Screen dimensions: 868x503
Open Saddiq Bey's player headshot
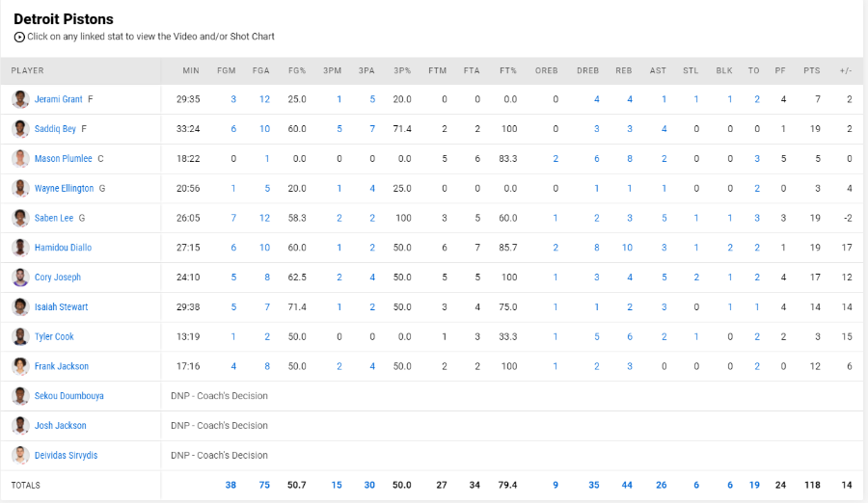click(x=20, y=129)
